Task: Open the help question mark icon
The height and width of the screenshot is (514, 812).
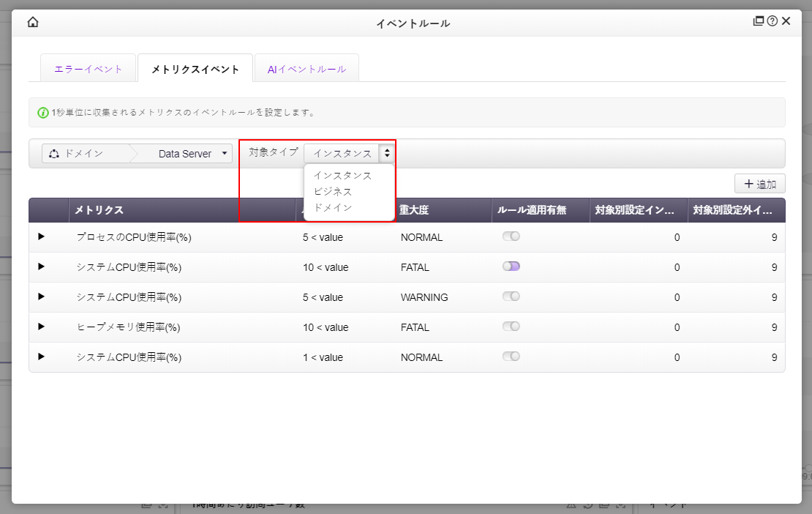Action: (772, 21)
